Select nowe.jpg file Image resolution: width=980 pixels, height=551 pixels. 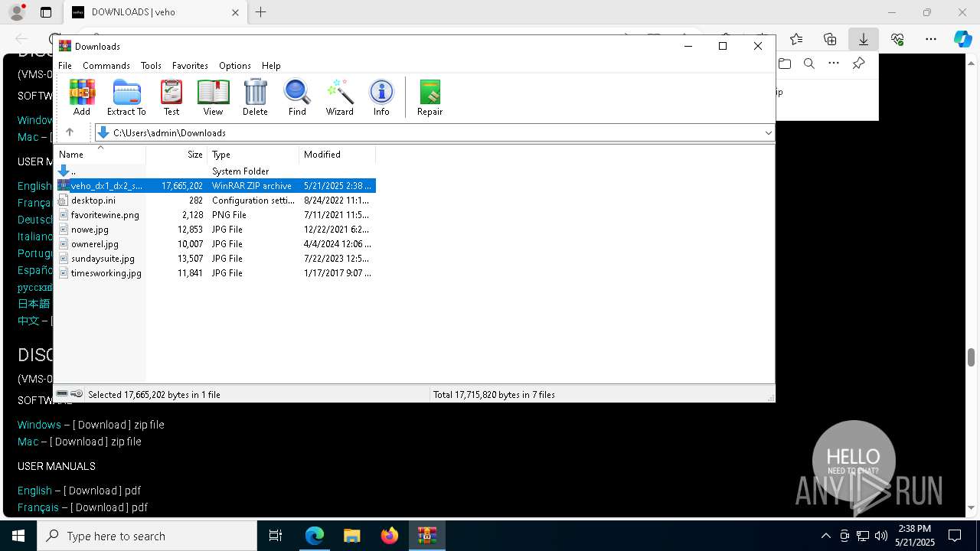[x=215, y=230]
